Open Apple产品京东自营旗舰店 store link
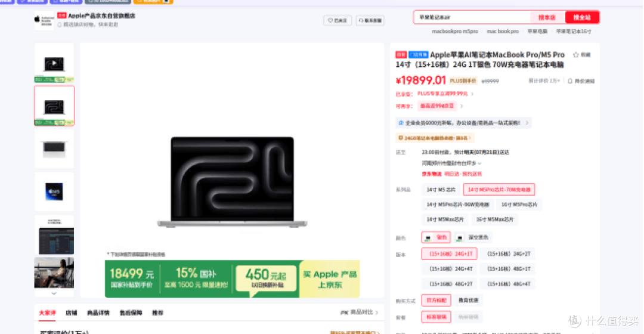The height and width of the screenshot is (334, 644). tap(101, 16)
